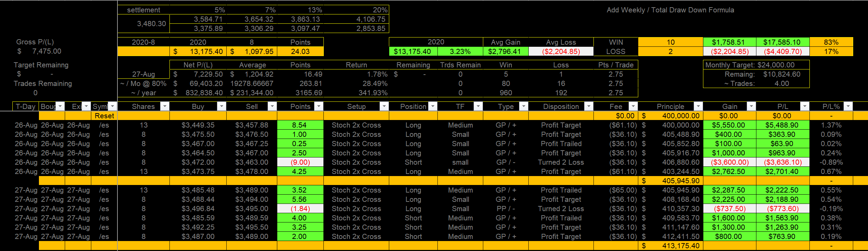The image size is (868, 251).
Task: Open the Symbol column filter dropdown
Action: (x=113, y=107)
